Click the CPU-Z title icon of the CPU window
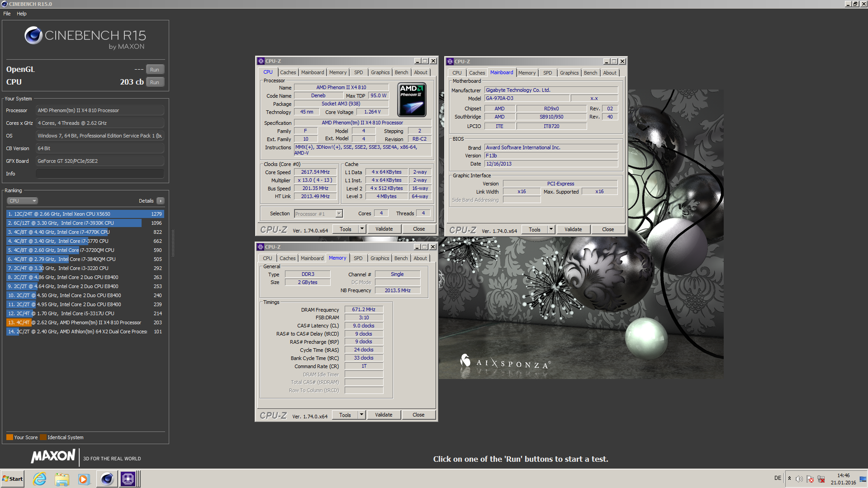The width and height of the screenshot is (868, 488). point(261,61)
